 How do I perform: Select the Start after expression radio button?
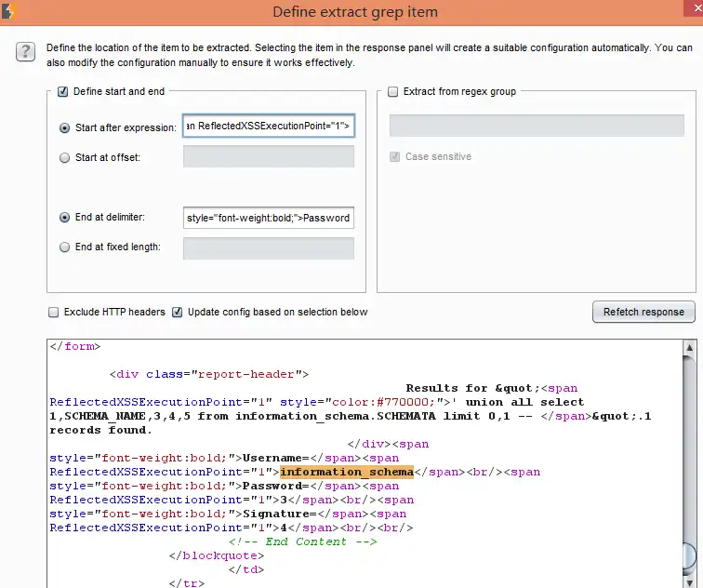coord(64,127)
